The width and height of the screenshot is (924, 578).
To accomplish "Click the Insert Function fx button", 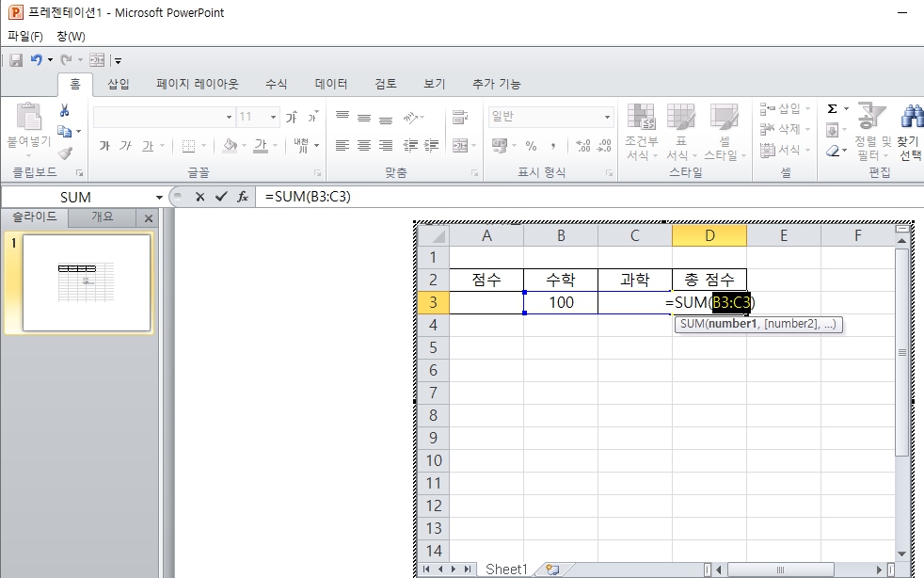I will (x=242, y=197).
